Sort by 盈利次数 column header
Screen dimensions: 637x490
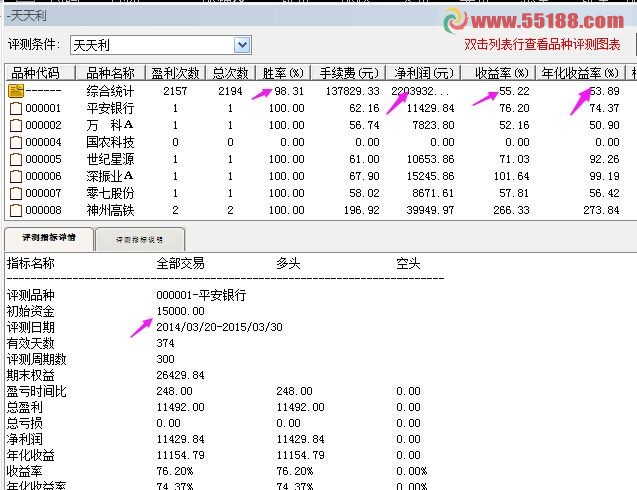point(176,73)
